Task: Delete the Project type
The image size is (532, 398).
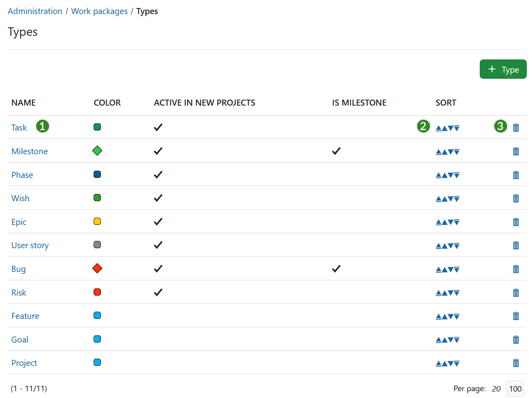Action: (516, 363)
